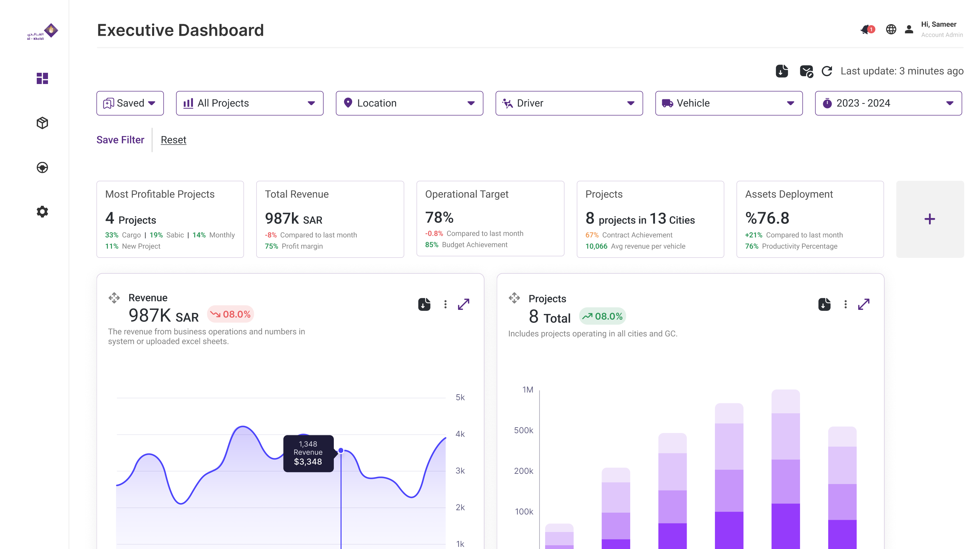This screenshot has height=549, width=980.
Task: Open the 2023 - 2024 date dropdown
Action: [x=888, y=103]
